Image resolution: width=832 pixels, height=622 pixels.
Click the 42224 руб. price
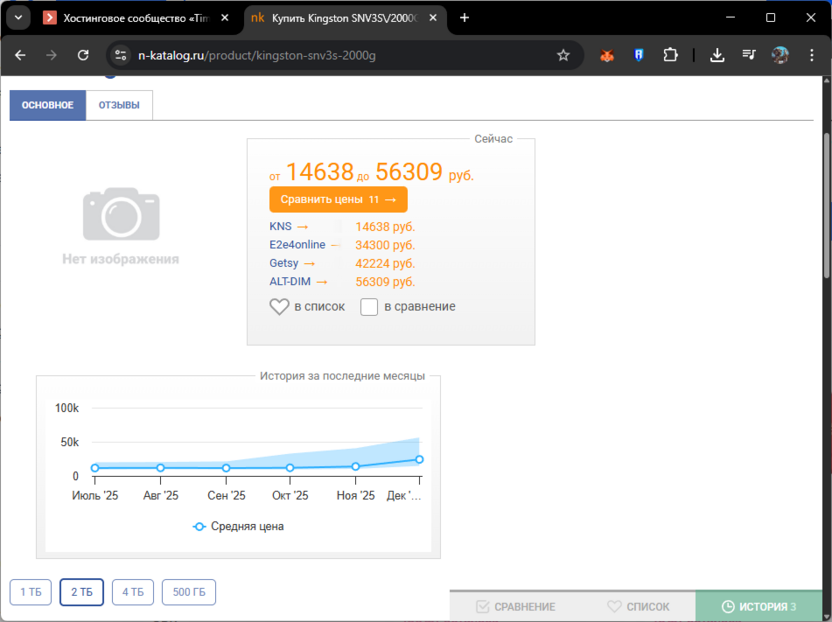(x=385, y=263)
